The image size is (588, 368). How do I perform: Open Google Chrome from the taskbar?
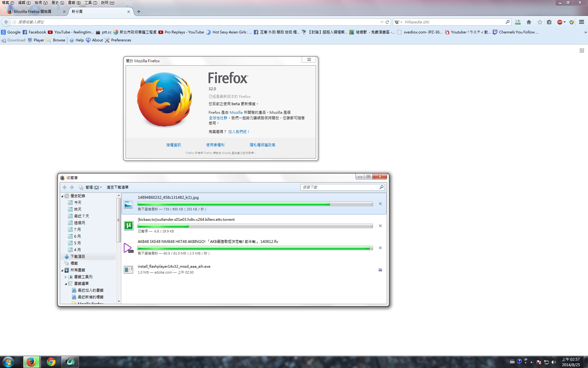pos(51,362)
